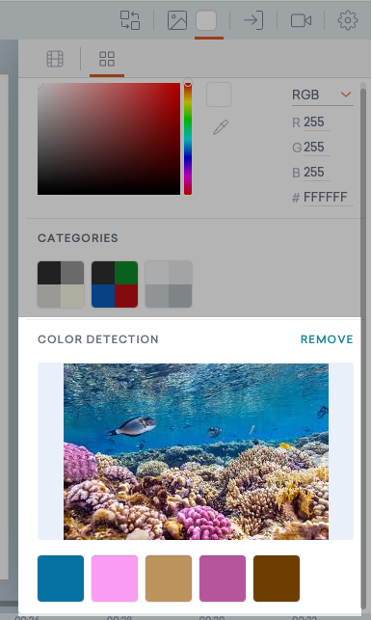Open the intro/outro arrow icon
Image resolution: width=372 pixels, height=620 pixels.
point(253,20)
